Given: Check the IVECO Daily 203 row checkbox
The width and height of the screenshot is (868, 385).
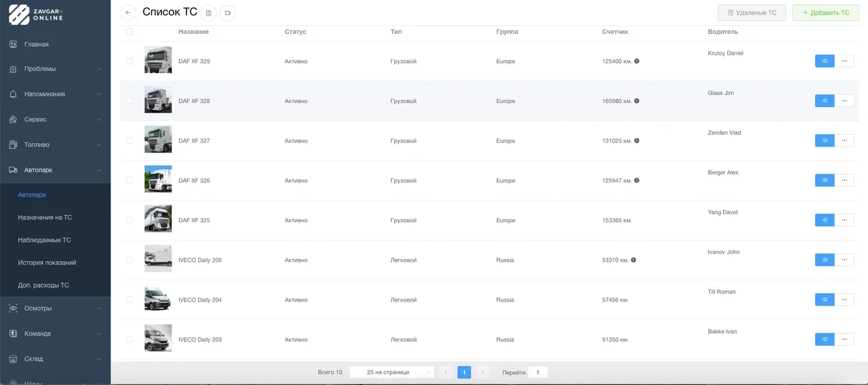Looking at the screenshot, I should (130, 340).
